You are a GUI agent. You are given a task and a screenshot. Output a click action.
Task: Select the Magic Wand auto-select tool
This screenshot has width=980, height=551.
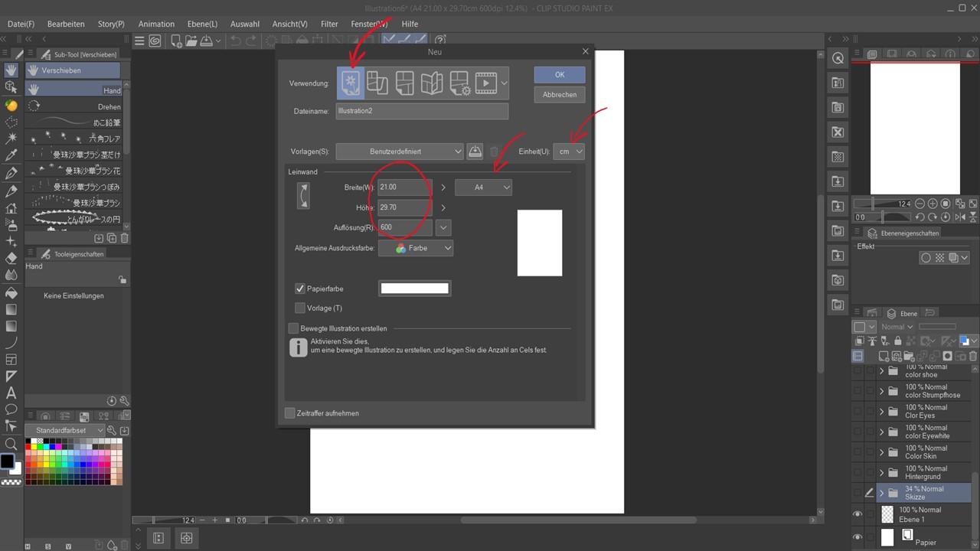tap(11, 139)
